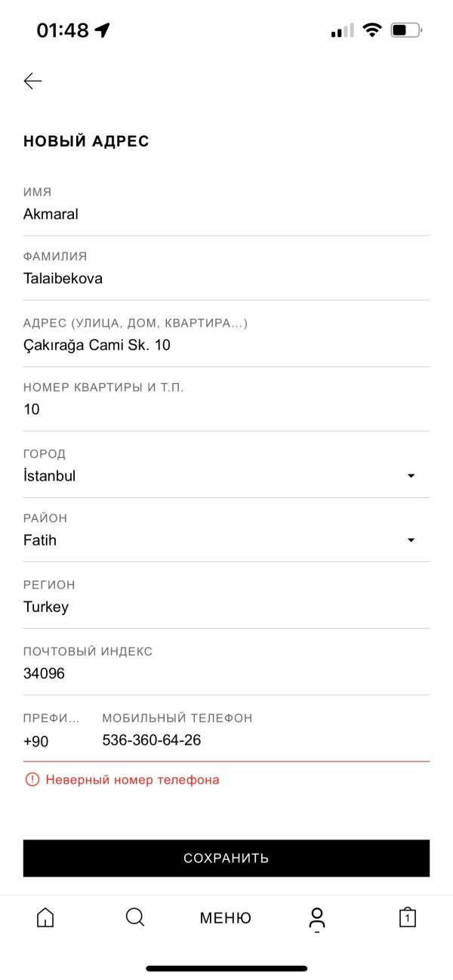Switch to the МЕНЮ tab
This screenshot has width=453, height=980.
[x=225, y=918]
